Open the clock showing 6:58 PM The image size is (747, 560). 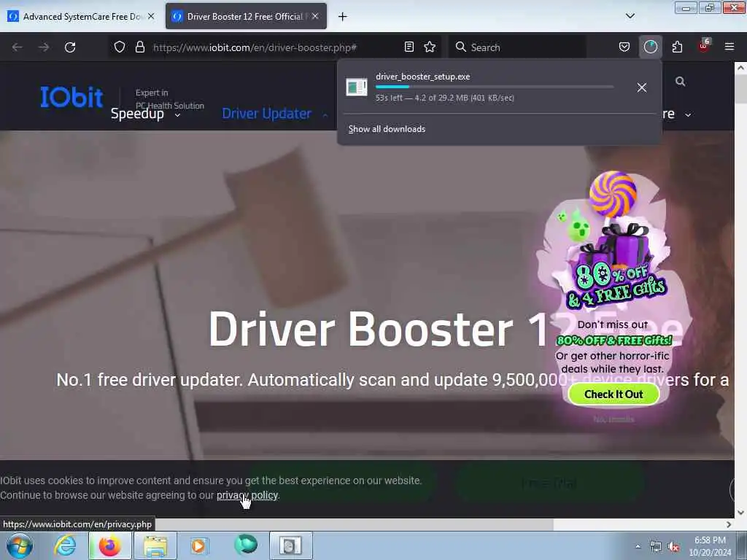[x=710, y=546]
